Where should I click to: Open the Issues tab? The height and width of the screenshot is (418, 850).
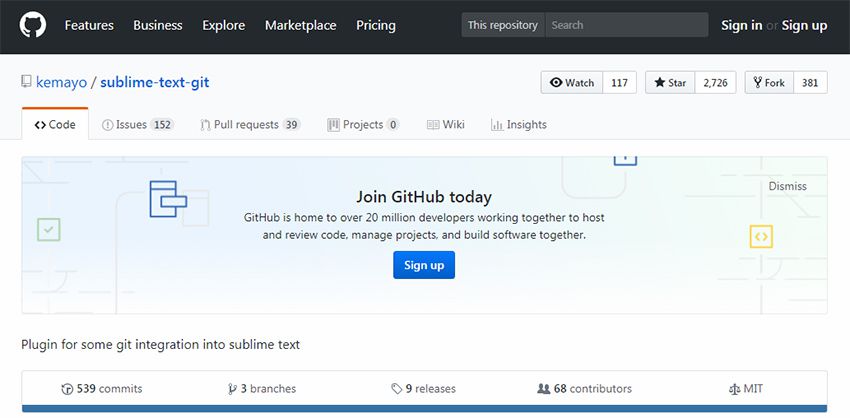pos(137,125)
